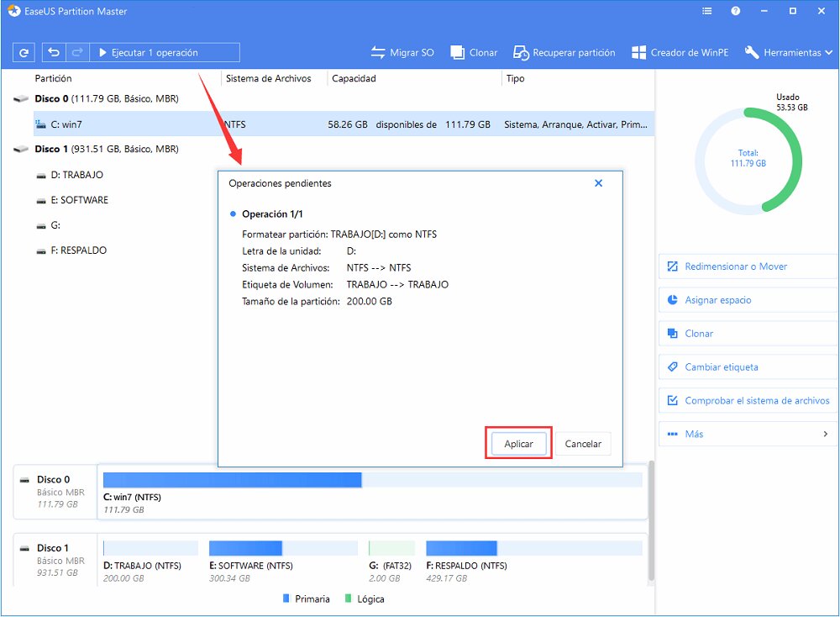This screenshot has height=617, width=840.
Task: Select Redimensionar o Mover action
Action: (x=748, y=266)
